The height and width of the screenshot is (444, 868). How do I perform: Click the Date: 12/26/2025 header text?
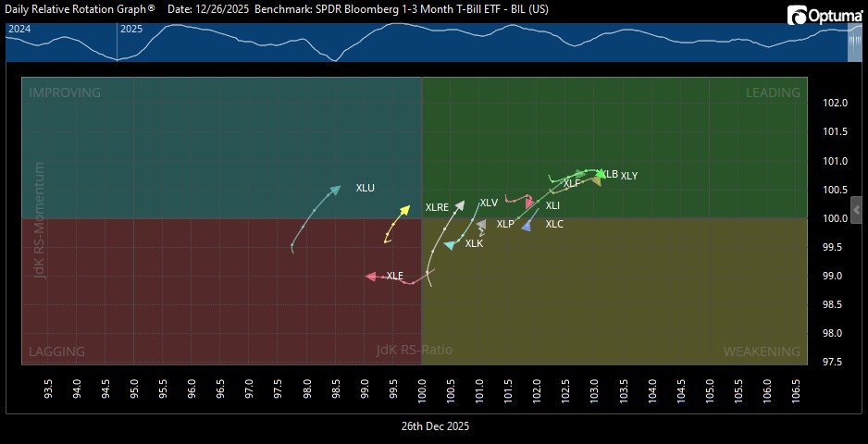tap(208, 10)
